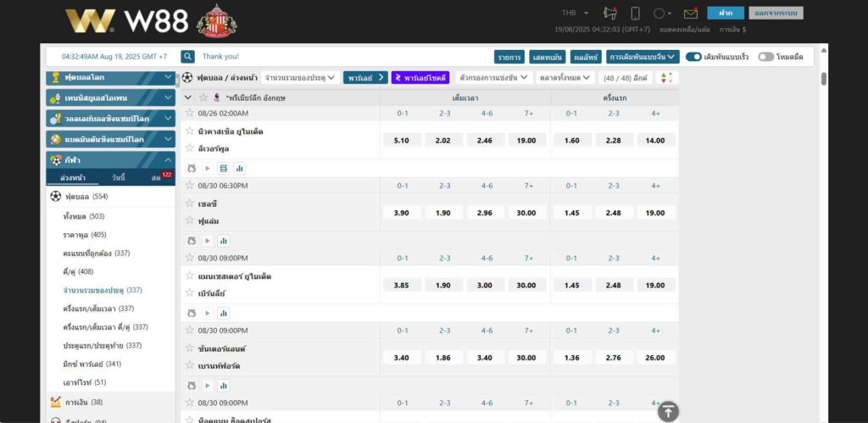Click the ฝาก deposit button
868x423 pixels.
[726, 13]
